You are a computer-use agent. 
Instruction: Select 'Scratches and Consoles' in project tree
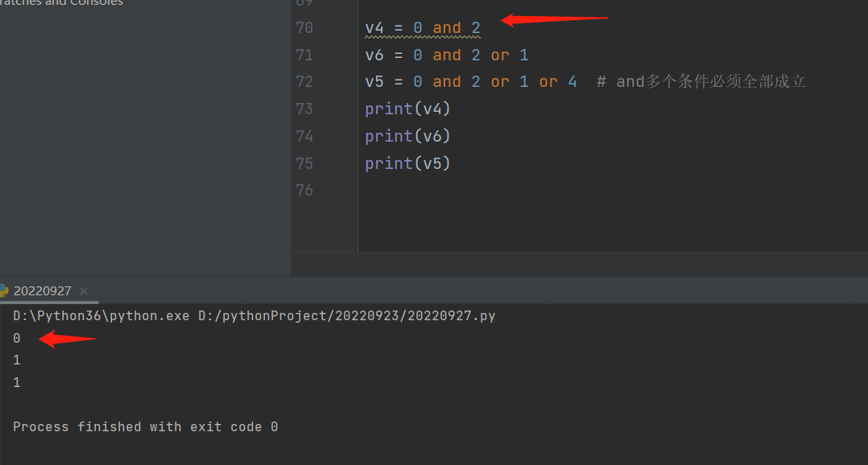click(x=61, y=2)
